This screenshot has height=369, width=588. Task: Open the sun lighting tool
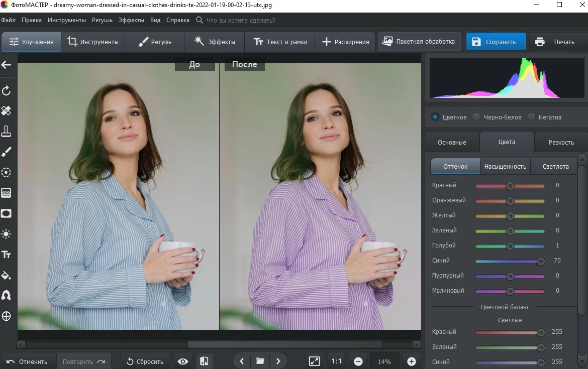6,234
